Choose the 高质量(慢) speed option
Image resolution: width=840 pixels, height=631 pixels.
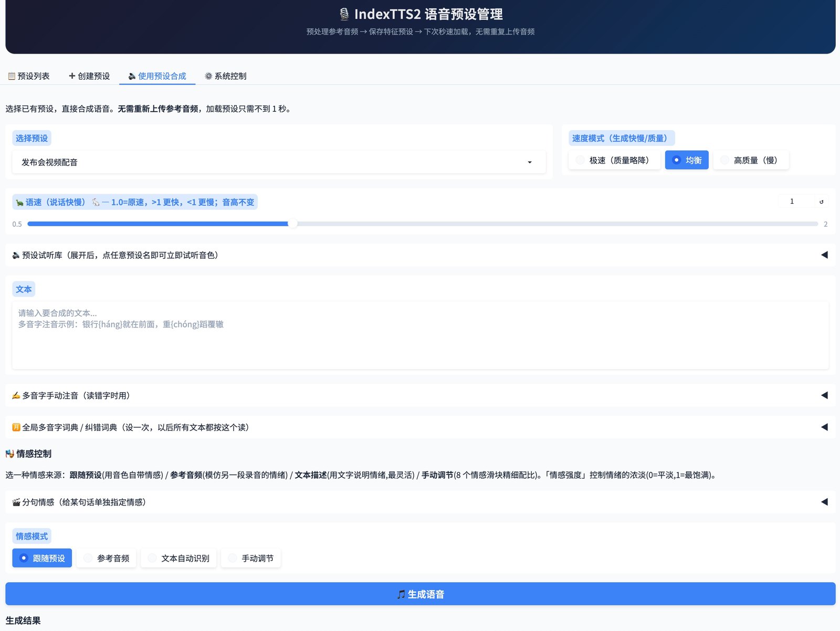tap(751, 160)
